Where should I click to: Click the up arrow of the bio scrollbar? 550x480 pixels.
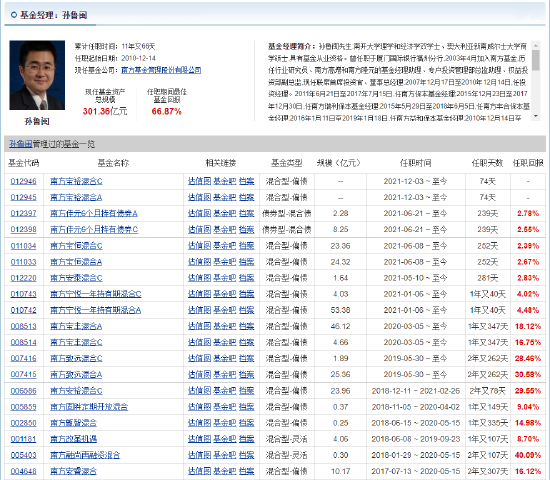(x=536, y=46)
